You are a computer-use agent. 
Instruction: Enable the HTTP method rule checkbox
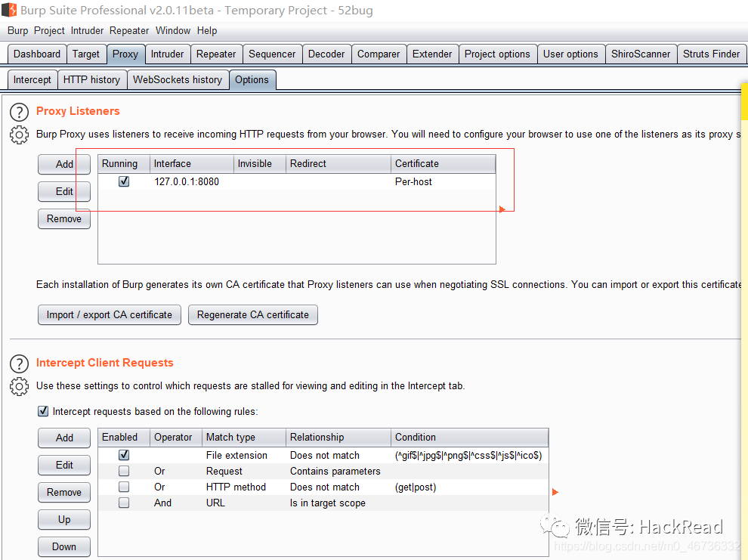(124, 487)
